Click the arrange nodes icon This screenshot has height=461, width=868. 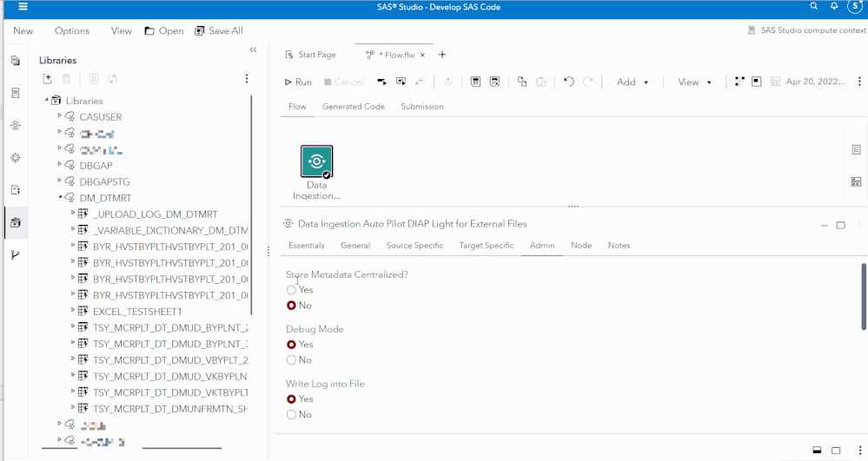pos(739,82)
